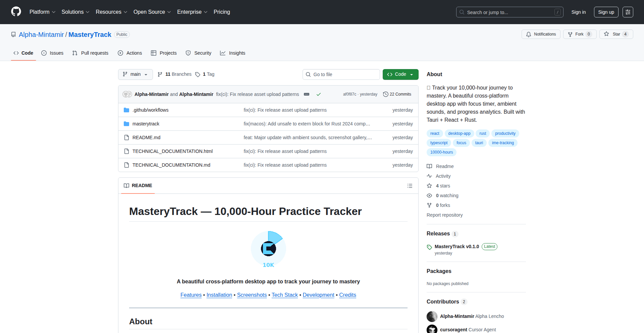Open the README outline list icon

(410, 186)
